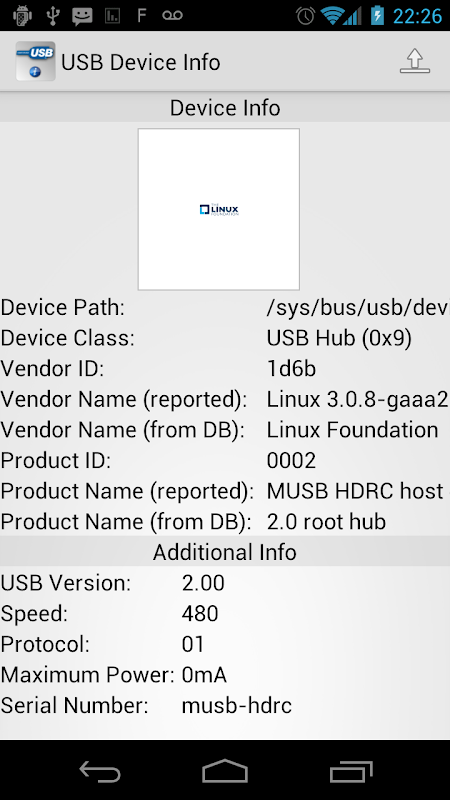
Task: Tap the Device Info section header
Action: tap(225, 108)
